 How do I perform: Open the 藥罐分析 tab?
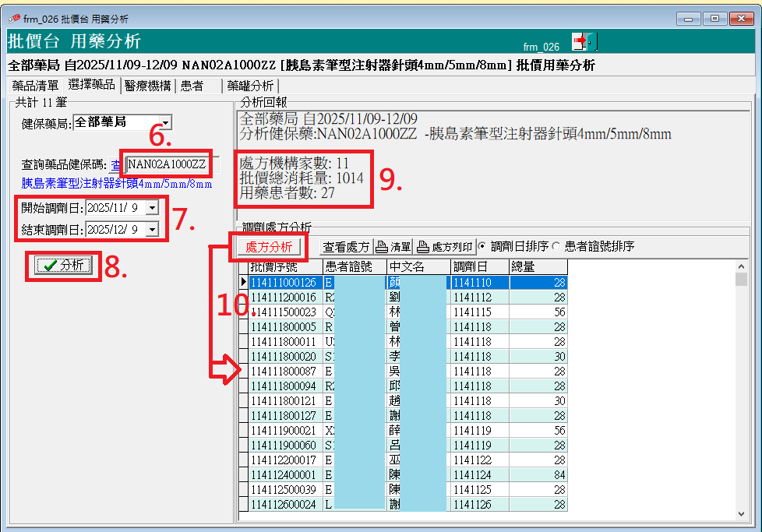(250, 86)
